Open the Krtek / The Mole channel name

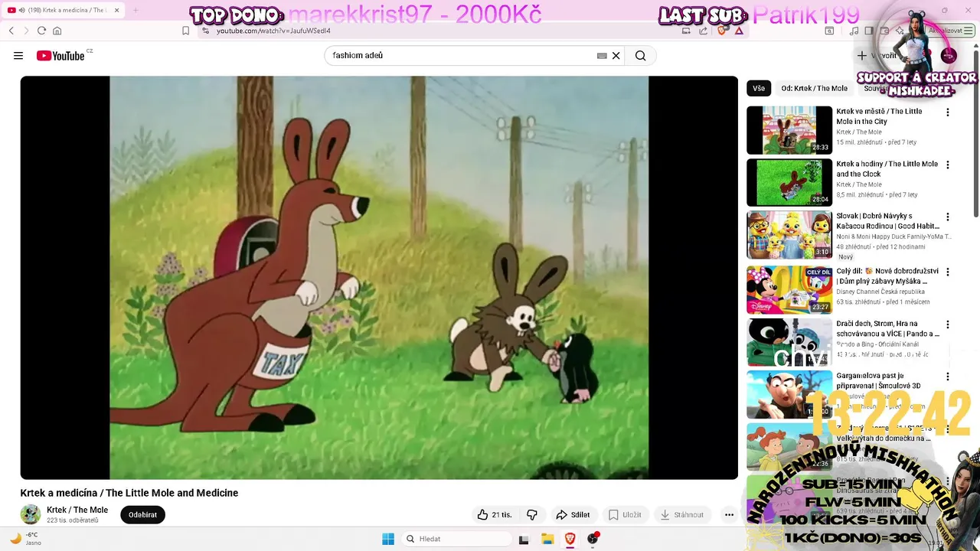click(77, 510)
